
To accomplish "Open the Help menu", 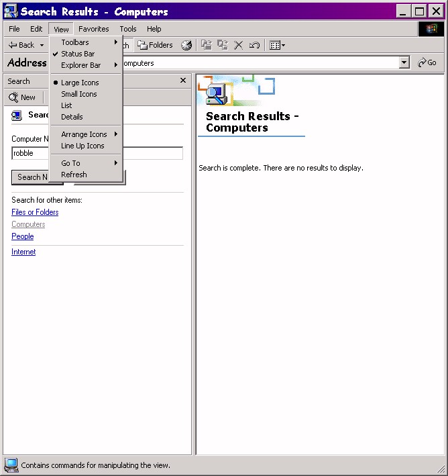I will [154, 29].
